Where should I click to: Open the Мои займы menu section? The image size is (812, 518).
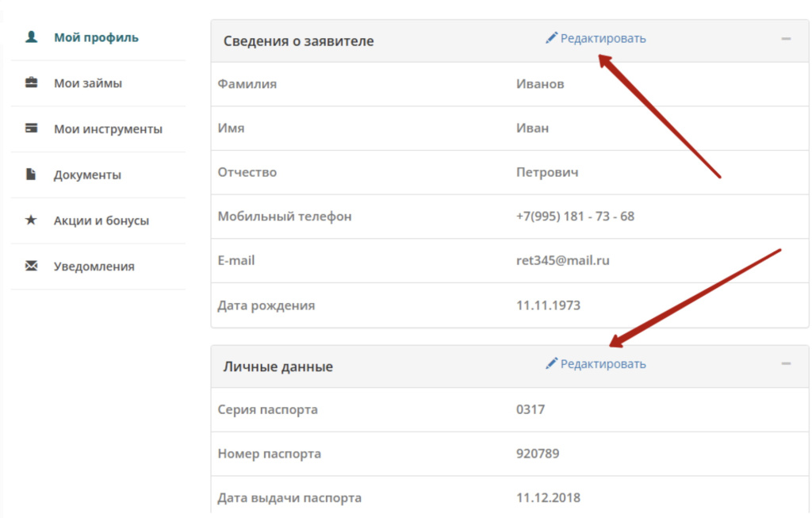point(88,83)
